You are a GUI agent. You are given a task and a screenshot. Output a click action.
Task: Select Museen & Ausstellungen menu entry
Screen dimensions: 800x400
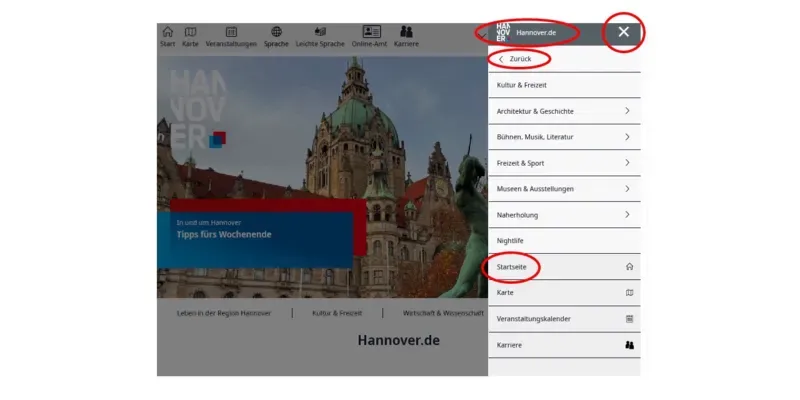[564, 189]
